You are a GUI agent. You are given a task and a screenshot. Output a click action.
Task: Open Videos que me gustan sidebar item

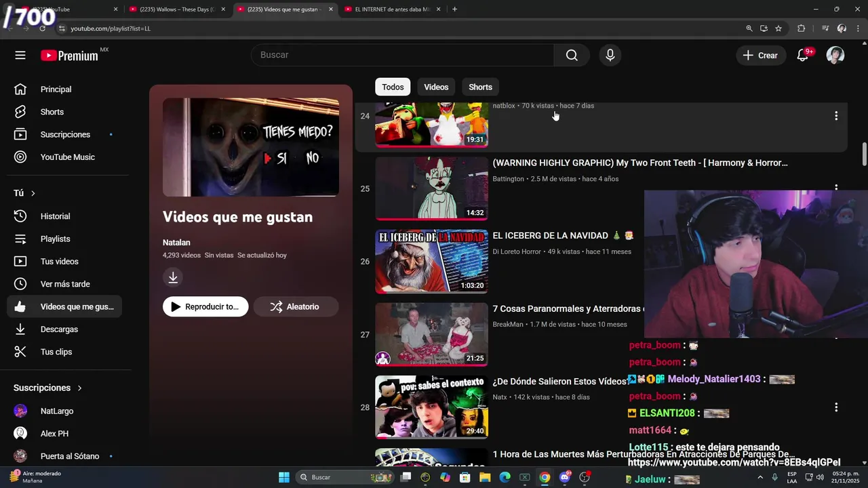coord(64,306)
